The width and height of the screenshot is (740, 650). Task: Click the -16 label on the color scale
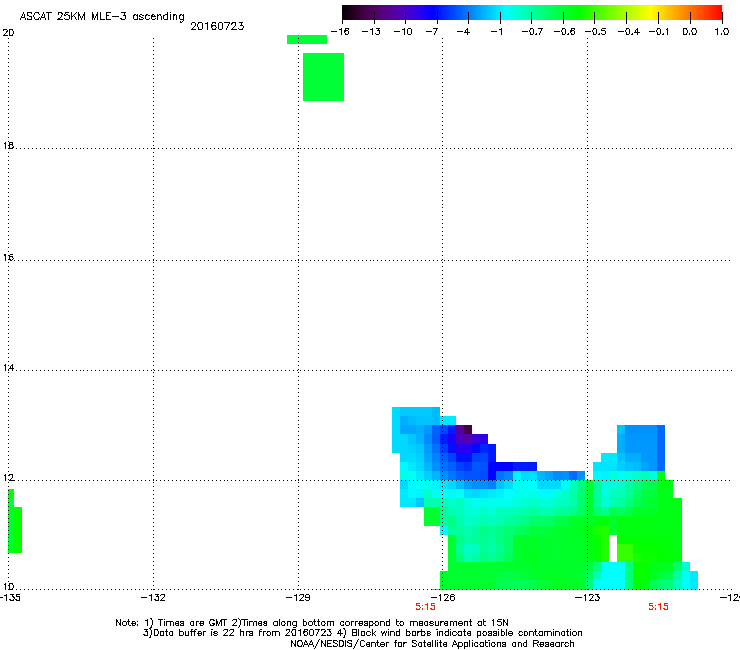pyautogui.click(x=340, y=32)
